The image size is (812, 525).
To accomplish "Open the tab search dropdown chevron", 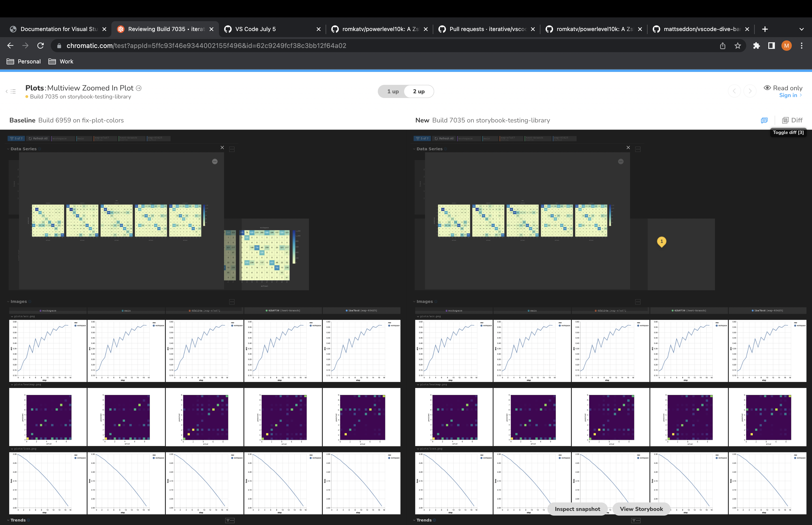I will [801, 29].
